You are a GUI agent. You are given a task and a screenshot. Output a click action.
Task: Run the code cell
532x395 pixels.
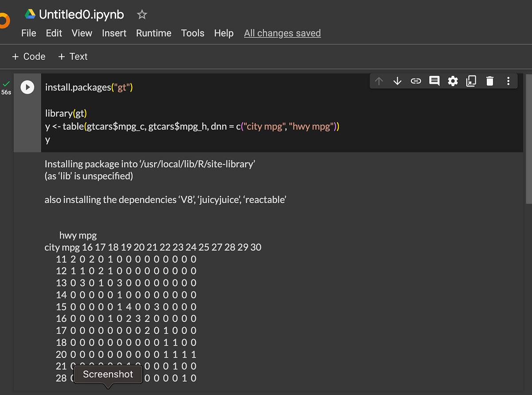(x=27, y=87)
